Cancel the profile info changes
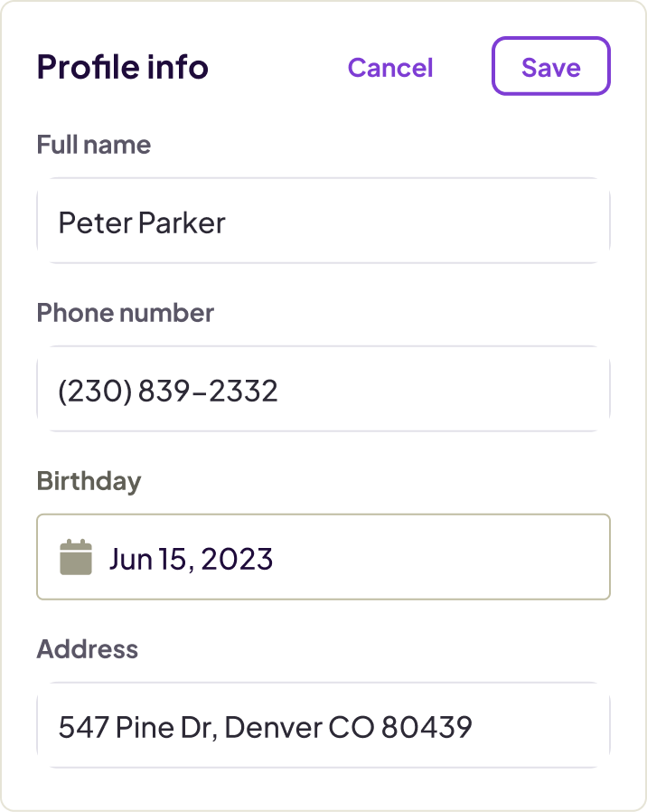Viewport: 647px width, 812px height. (x=390, y=67)
